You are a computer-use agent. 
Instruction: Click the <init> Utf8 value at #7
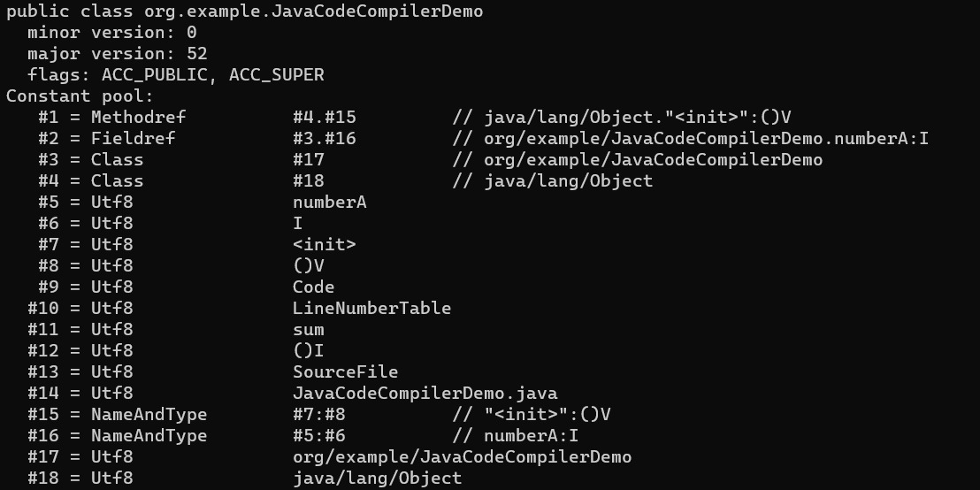click(325, 245)
